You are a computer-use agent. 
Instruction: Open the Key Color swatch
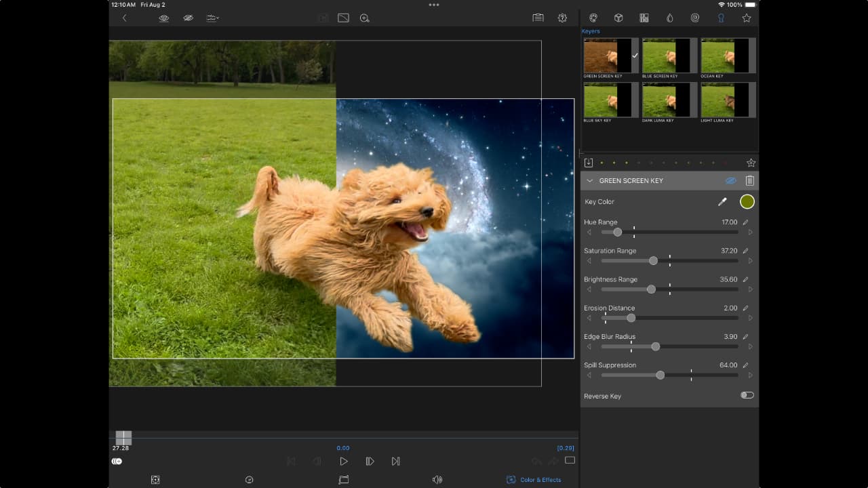747,201
